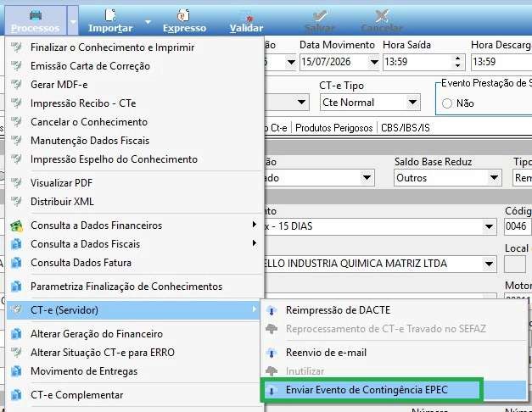This screenshot has height=412, width=532.
Task: Click icon beside Cancelar o Conhecimento
Action: click(x=16, y=121)
